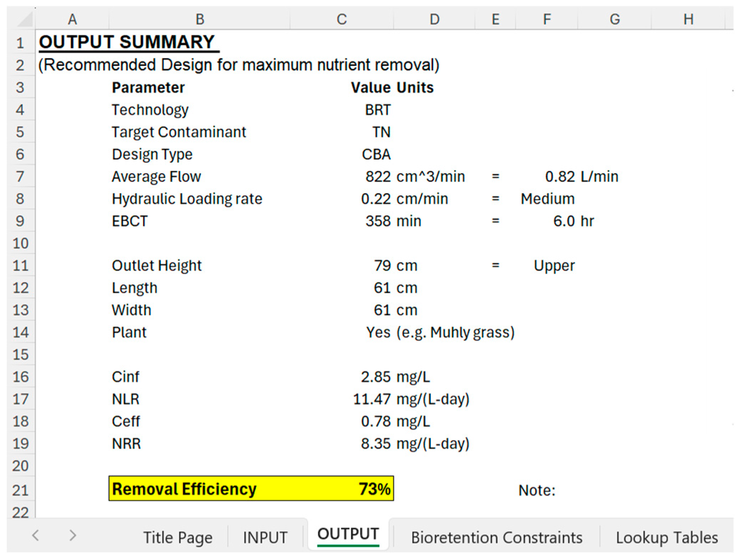The image size is (740, 560).
Task: Click the 822 average flow value
Action: 377,177
